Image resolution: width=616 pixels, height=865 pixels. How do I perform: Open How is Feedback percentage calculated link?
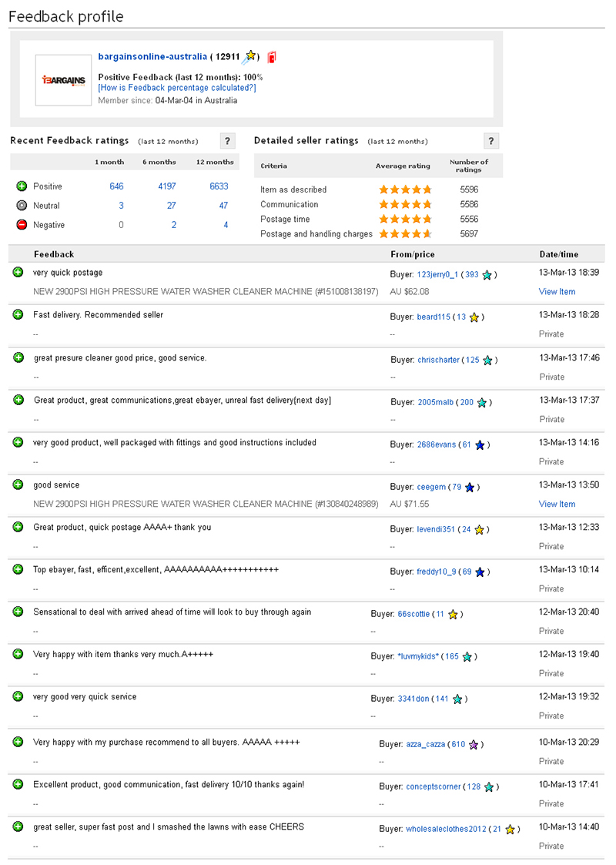[177, 88]
